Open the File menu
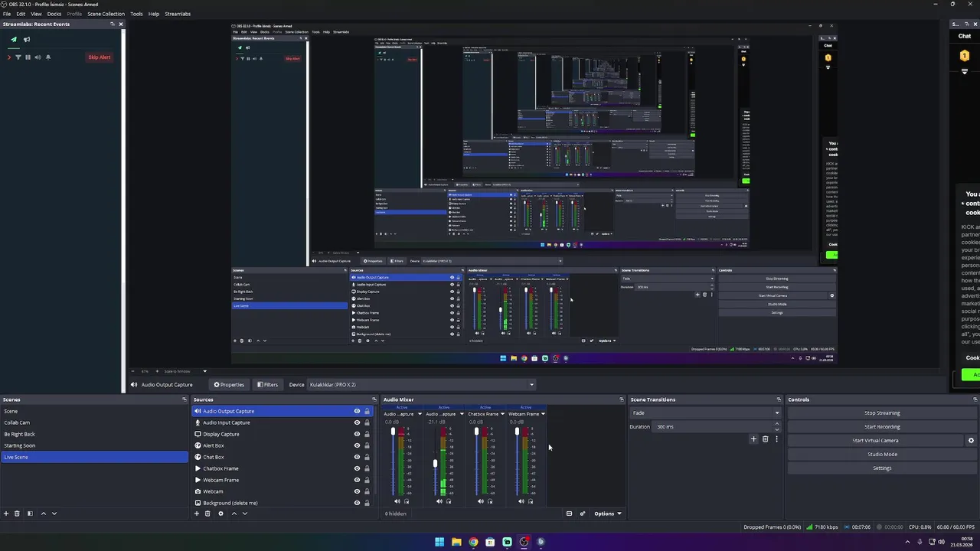 pos(7,14)
